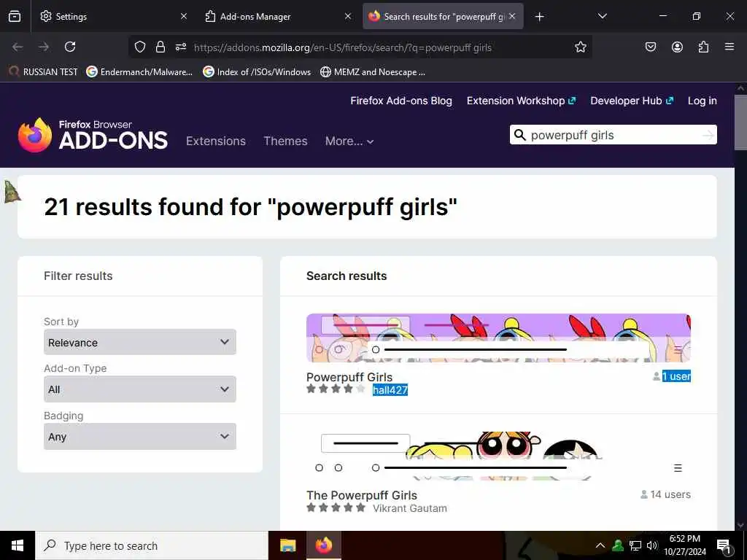Click the add-ons search field
The image size is (747, 560).
pyautogui.click(x=613, y=135)
